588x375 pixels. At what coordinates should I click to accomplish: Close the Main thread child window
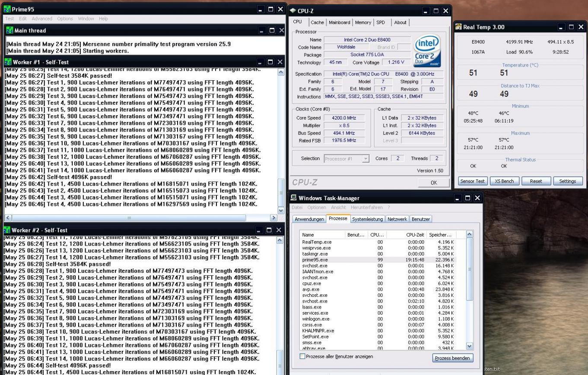(282, 30)
